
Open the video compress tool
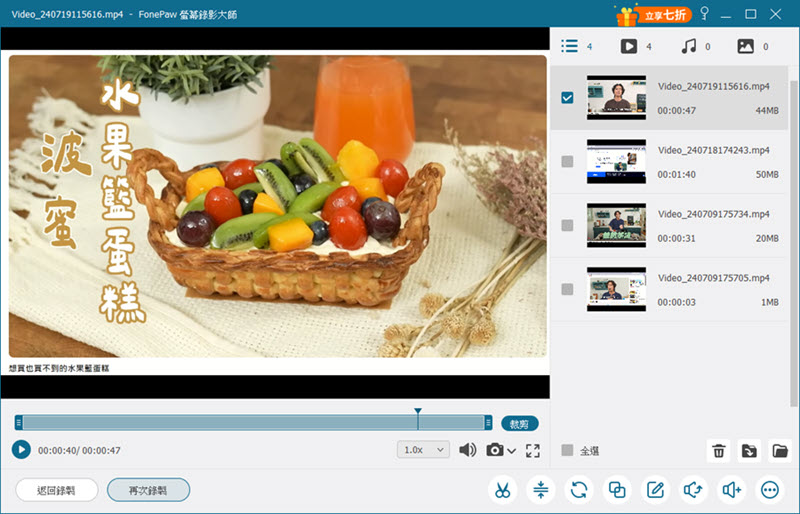[541, 490]
